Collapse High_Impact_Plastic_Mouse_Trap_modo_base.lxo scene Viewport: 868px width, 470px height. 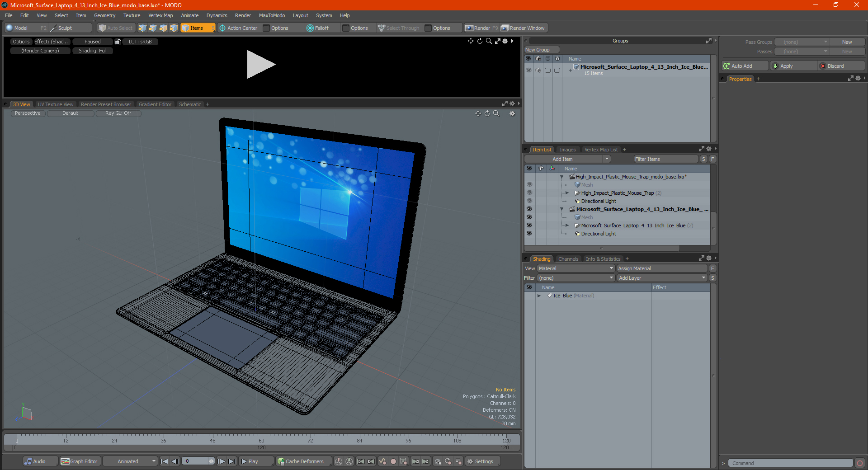[562, 177]
